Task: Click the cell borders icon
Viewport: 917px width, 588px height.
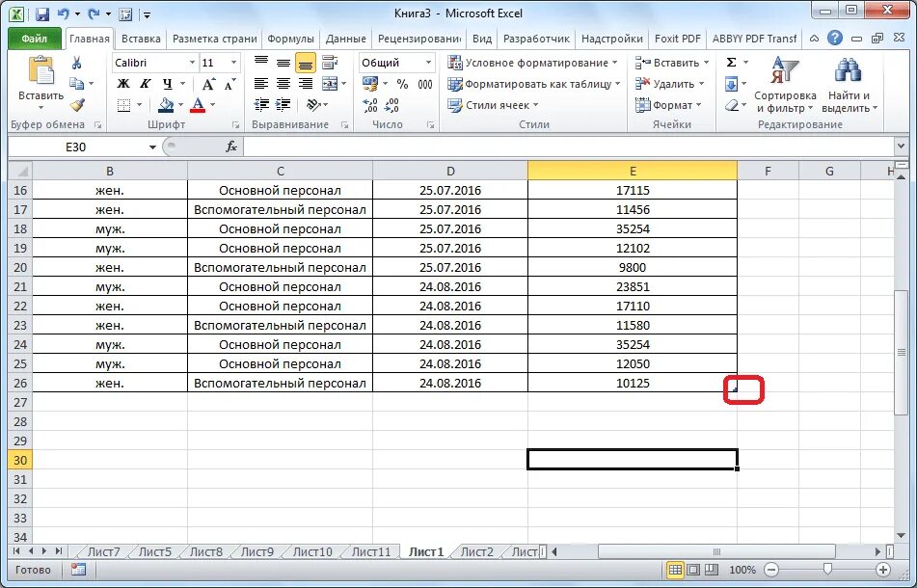Action: click(123, 105)
